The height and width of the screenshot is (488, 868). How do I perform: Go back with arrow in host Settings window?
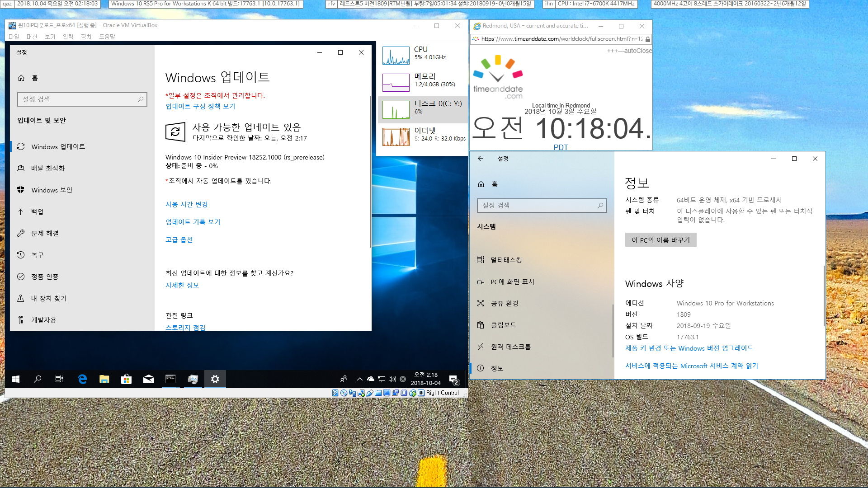click(481, 159)
